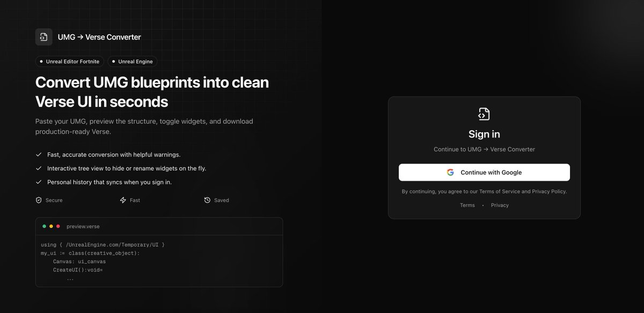Click the preview.verse file name
This screenshot has height=313, width=644.
[83, 226]
